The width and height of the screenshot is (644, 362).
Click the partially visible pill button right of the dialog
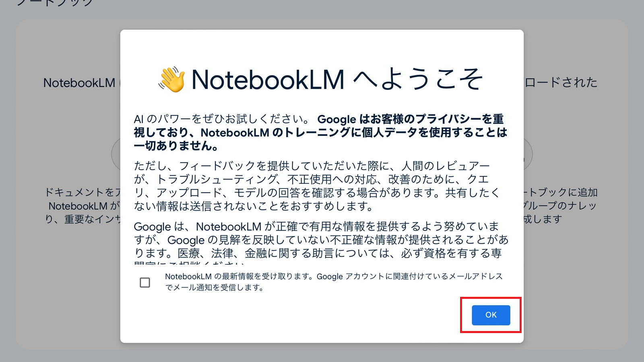528,154
